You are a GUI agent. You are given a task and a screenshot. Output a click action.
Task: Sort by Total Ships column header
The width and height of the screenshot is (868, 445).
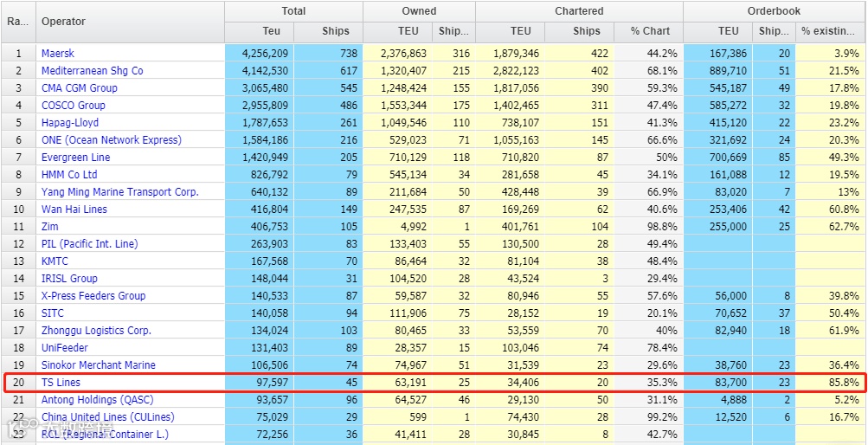pyautogui.click(x=328, y=31)
